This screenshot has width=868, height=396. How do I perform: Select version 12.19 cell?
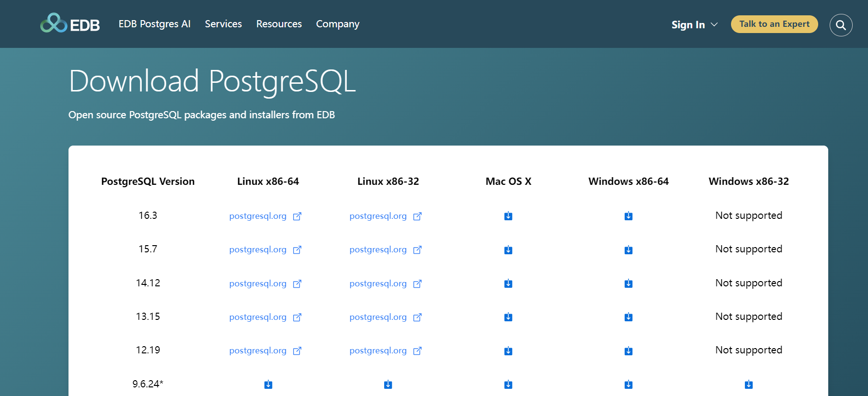[x=148, y=350]
